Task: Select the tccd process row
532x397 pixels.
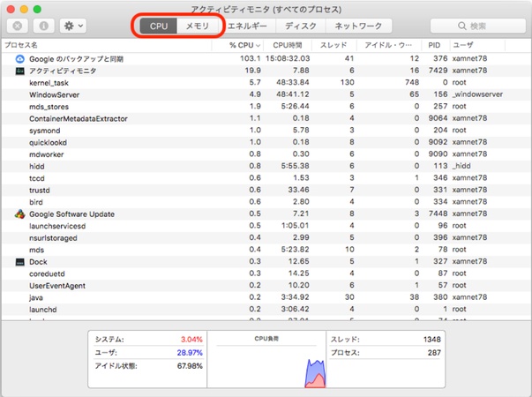Action: [x=266, y=178]
